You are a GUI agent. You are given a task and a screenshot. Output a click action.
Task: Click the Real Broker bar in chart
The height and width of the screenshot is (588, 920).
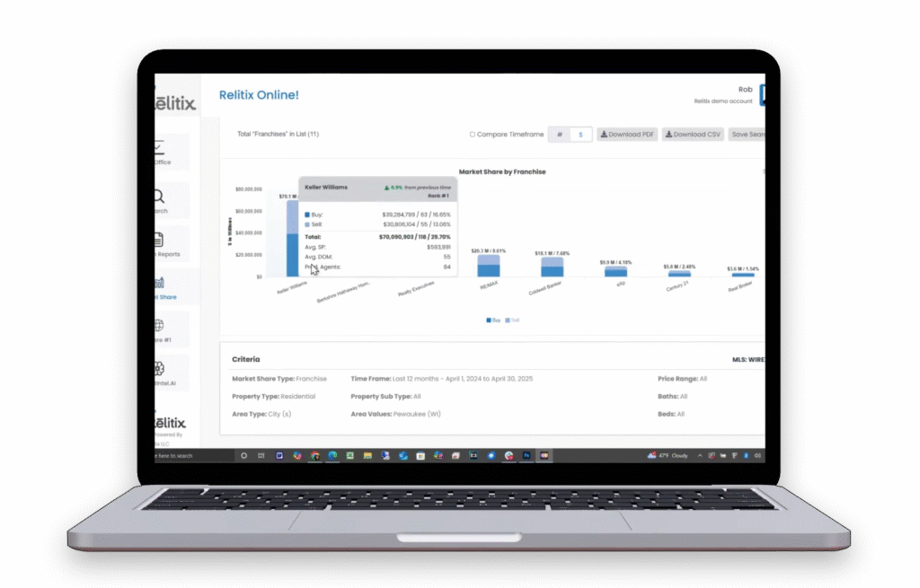tap(743, 275)
